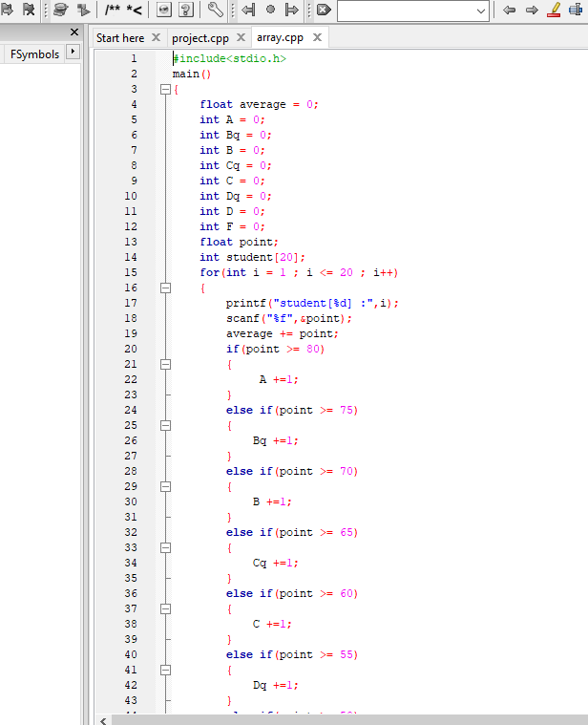Click the arrow next to FSymbols tab
Image resolution: width=588 pixels, height=725 pixels.
[x=73, y=52]
